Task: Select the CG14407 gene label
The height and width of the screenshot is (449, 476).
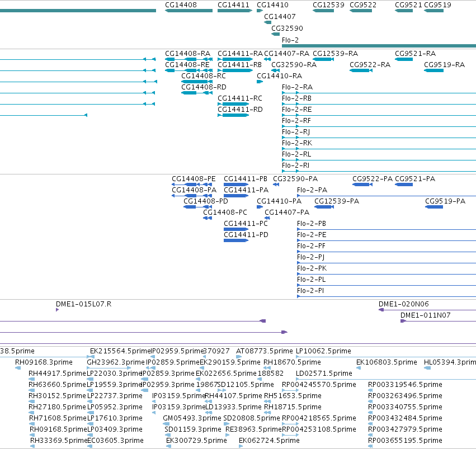Action: pyautogui.click(x=280, y=17)
